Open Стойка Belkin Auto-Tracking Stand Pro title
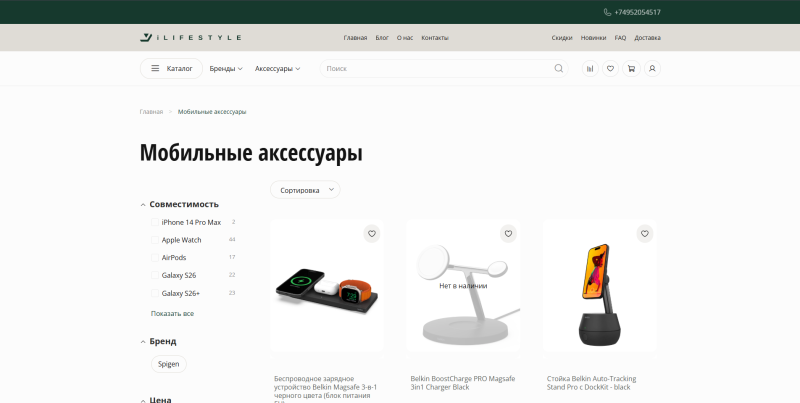This screenshot has height=403, width=800. click(591, 383)
